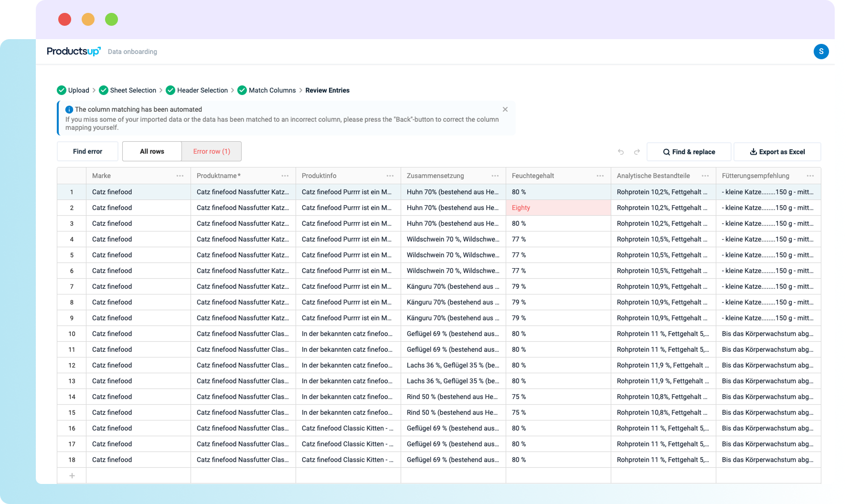850x504 pixels.
Task: Click the Match Columns checkmark icon
Action: pos(242,90)
